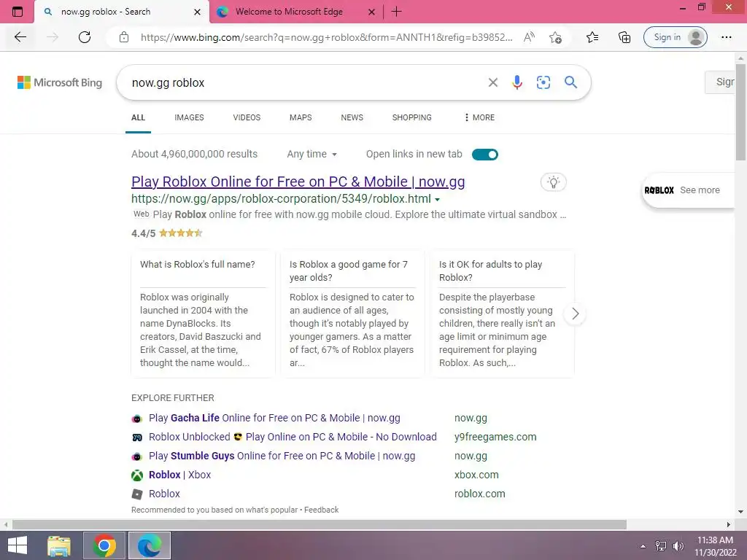747x560 pixels.
Task: Open the network tray icon
Action: [x=660, y=546]
